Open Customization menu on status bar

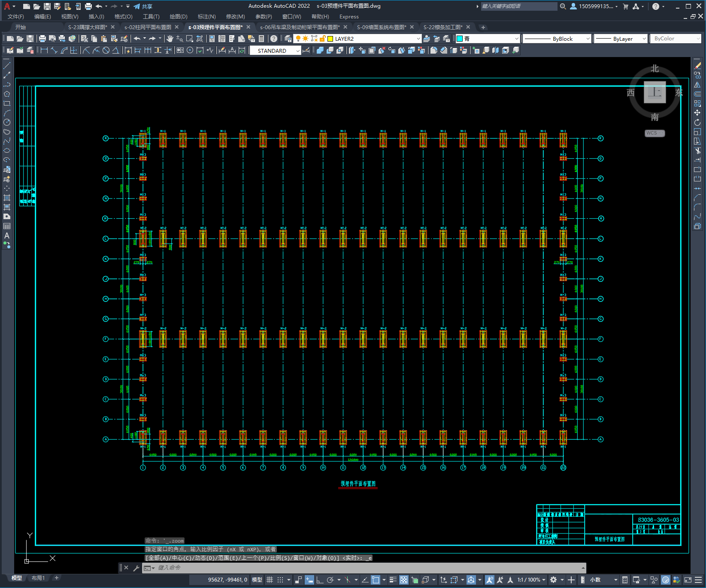(699, 580)
